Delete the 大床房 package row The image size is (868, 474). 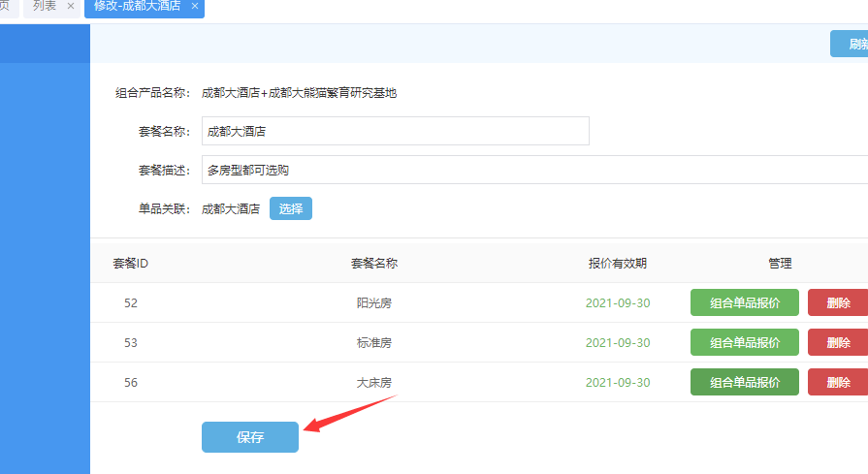[x=837, y=382]
